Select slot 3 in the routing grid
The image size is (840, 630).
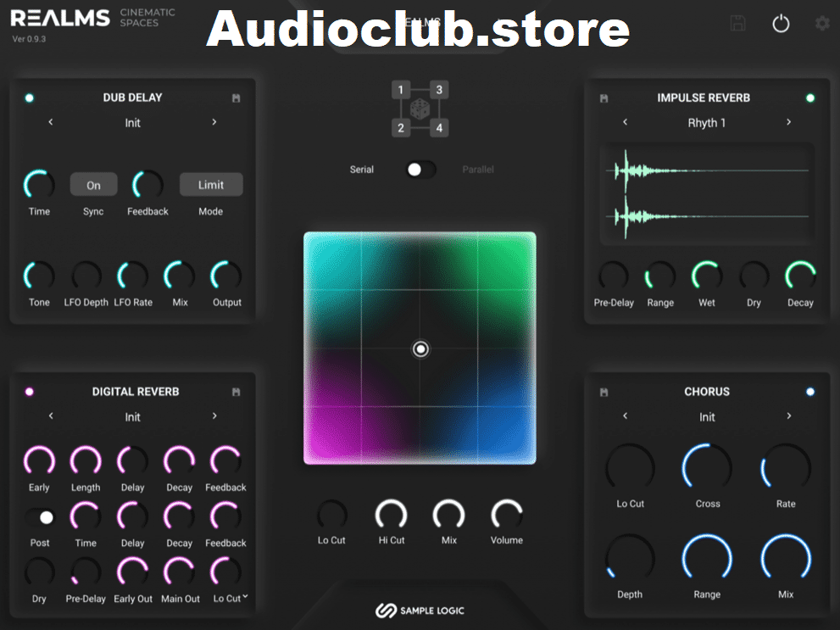(439, 90)
